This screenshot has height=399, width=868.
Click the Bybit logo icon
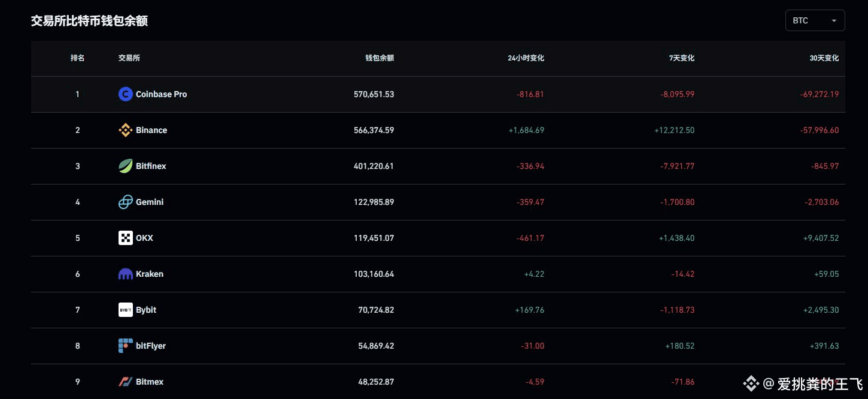(125, 310)
